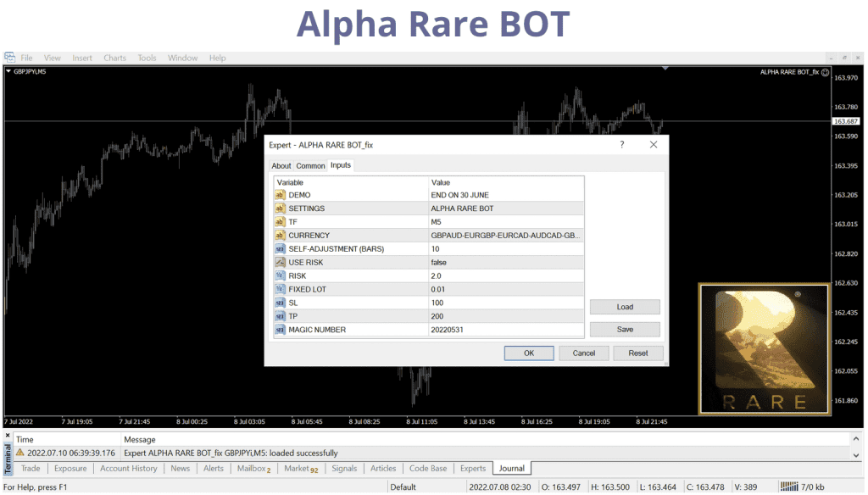868x495 pixels.
Task: Click the help question mark in dialog
Action: (x=621, y=144)
